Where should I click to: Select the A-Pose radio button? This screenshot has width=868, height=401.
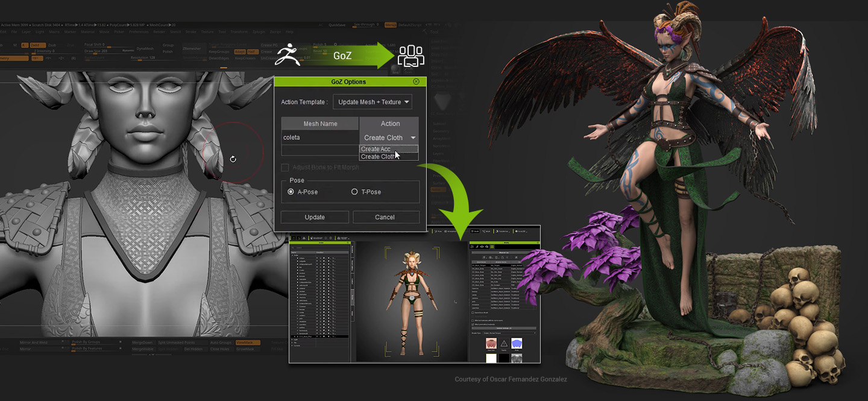point(292,192)
